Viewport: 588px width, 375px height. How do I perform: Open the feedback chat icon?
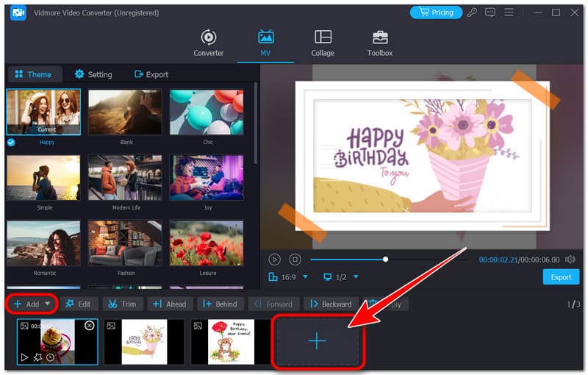(x=491, y=12)
